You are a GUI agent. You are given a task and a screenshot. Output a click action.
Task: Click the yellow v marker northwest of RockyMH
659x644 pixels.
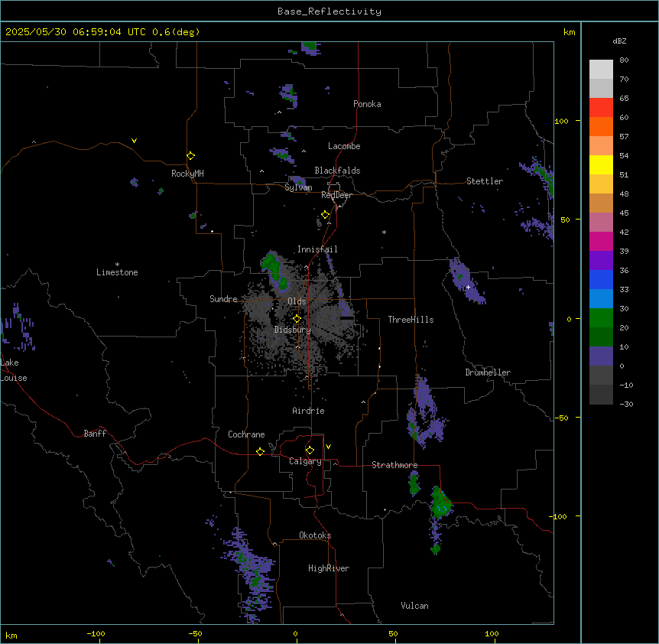tap(134, 141)
